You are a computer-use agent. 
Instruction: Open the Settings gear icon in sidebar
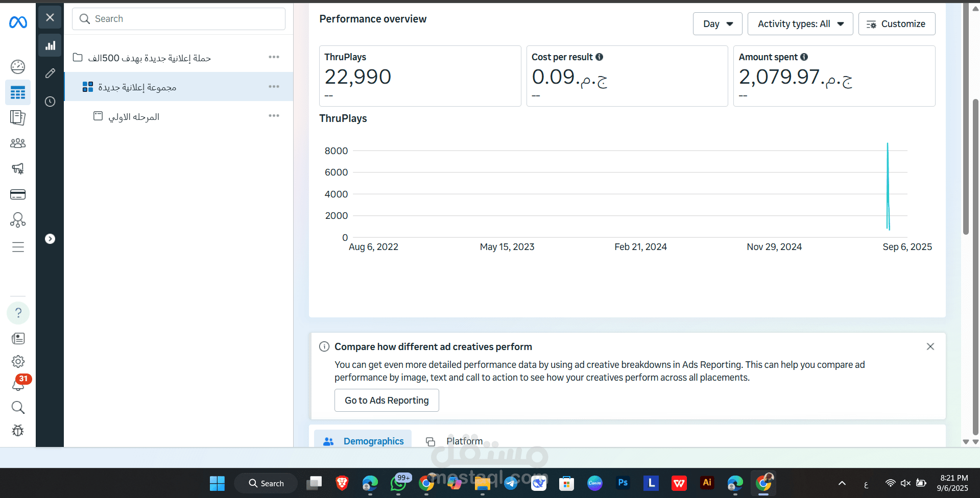18,361
